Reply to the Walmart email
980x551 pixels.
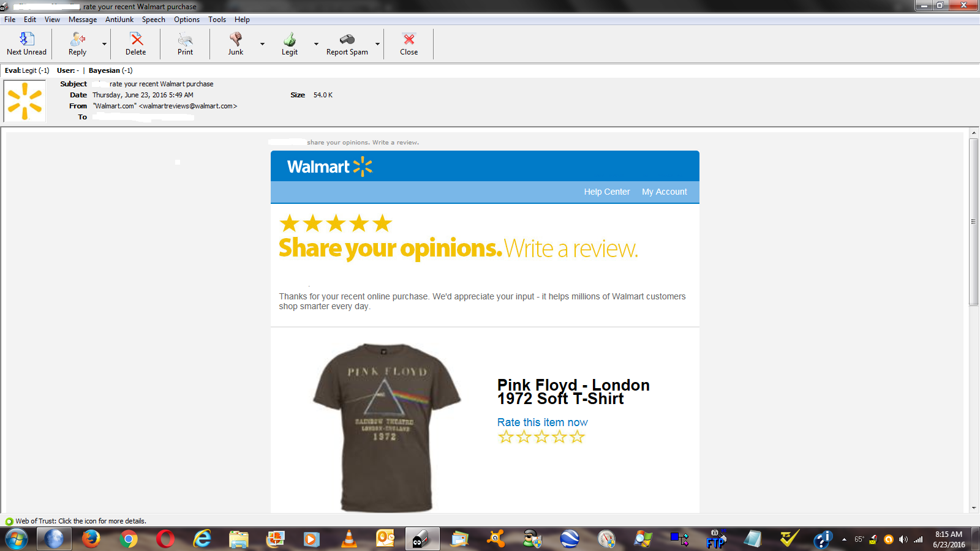click(77, 44)
